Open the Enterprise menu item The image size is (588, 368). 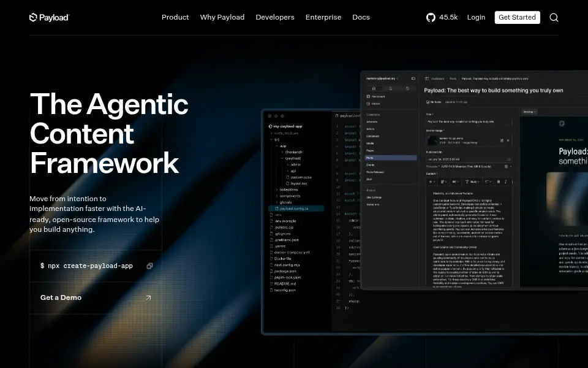323,17
